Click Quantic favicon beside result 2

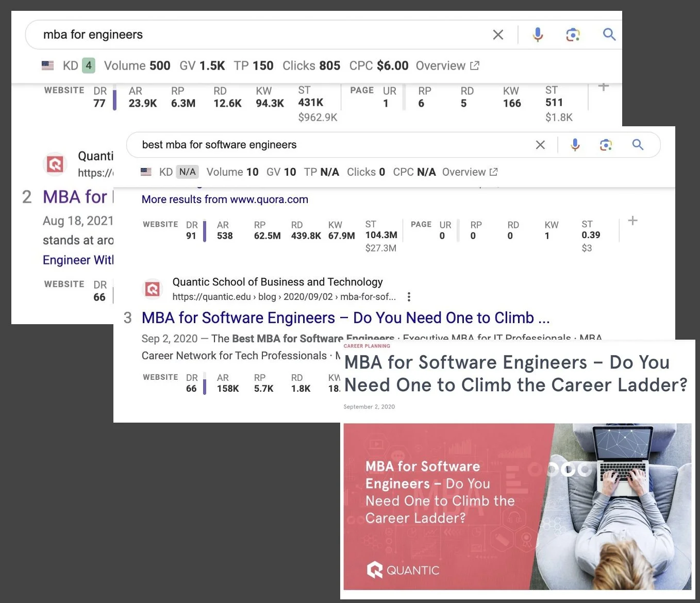pyautogui.click(x=55, y=164)
